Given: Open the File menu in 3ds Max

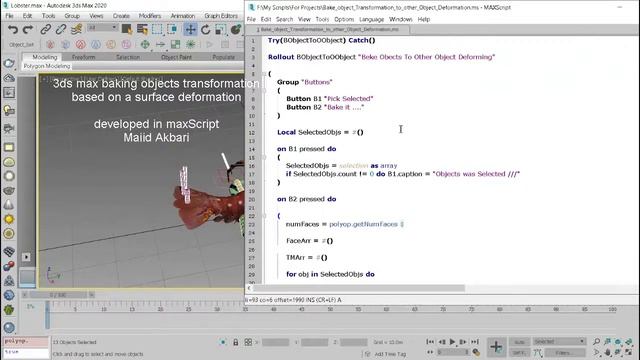Looking at the screenshot, I should coord(9,16).
